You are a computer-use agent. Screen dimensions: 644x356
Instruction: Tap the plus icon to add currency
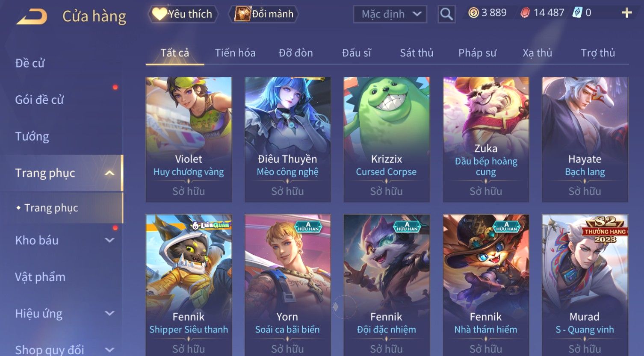626,13
